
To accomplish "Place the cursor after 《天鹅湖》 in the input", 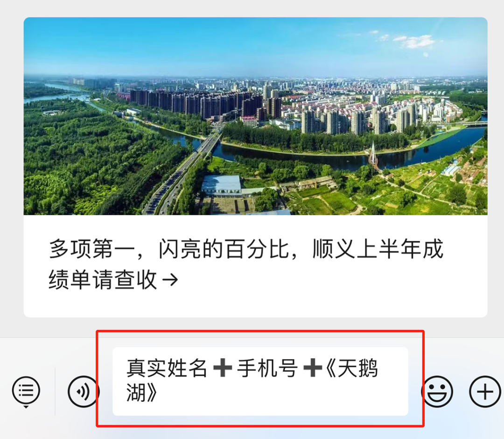I will [x=158, y=392].
